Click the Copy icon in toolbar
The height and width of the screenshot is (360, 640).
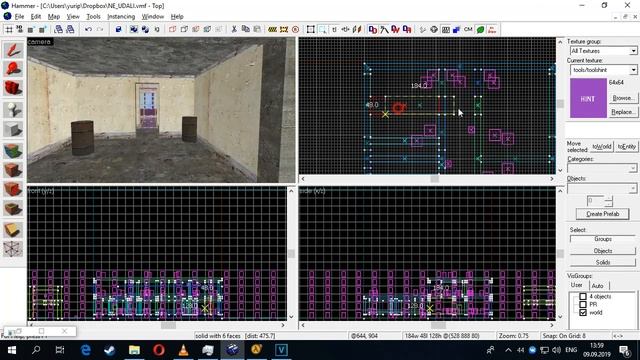[x=245, y=29]
